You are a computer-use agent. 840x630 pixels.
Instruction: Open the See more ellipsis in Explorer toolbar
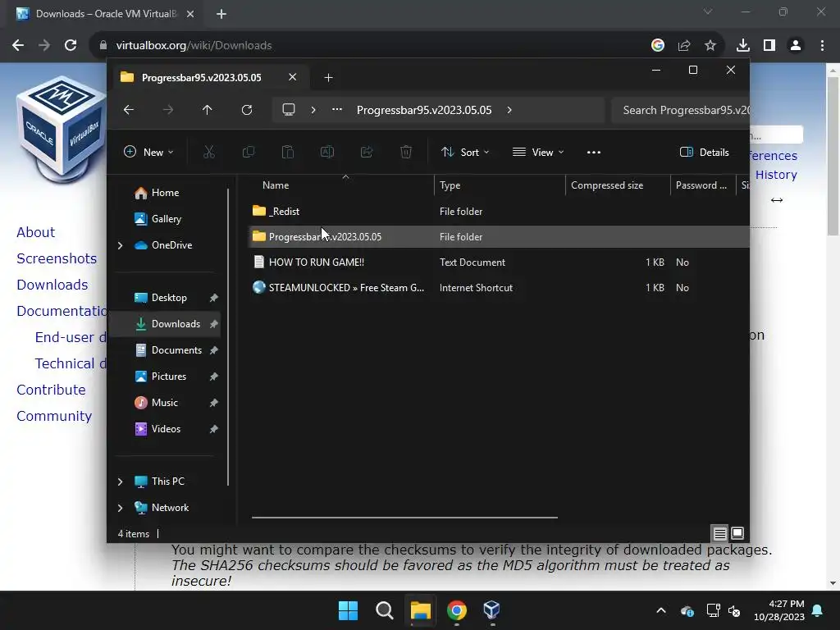[x=594, y=152]
